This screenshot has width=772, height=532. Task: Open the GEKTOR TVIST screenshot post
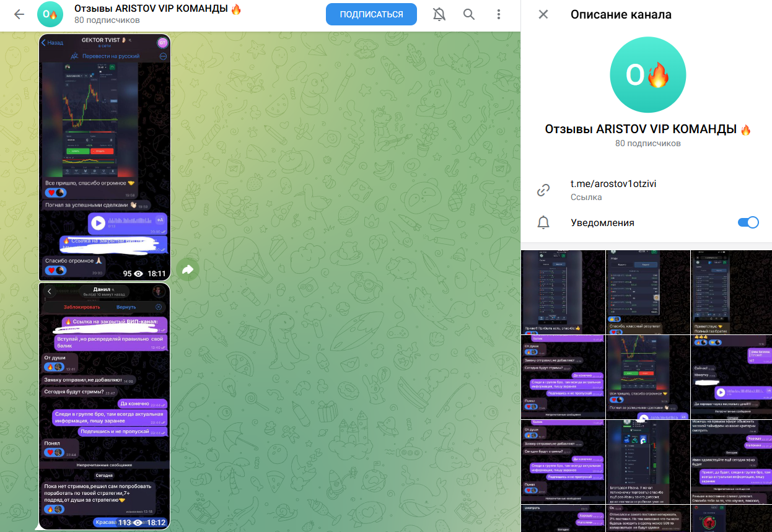[x=104, y=157]
